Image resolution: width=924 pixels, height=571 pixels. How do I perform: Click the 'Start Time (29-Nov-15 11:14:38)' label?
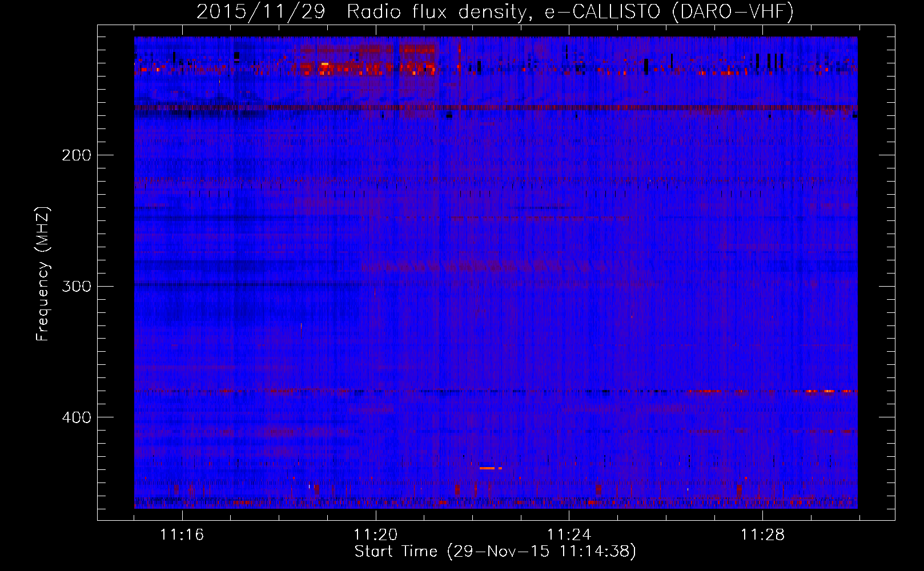coord(495,552)
